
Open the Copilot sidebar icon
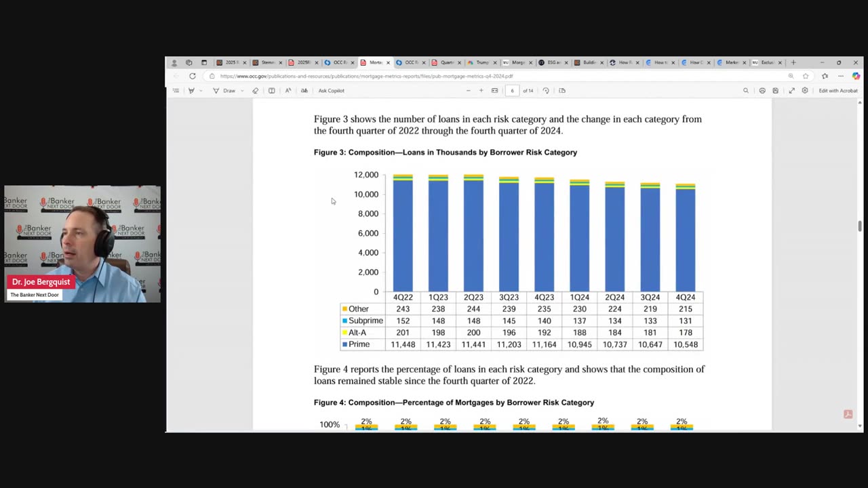pos(856,76)
